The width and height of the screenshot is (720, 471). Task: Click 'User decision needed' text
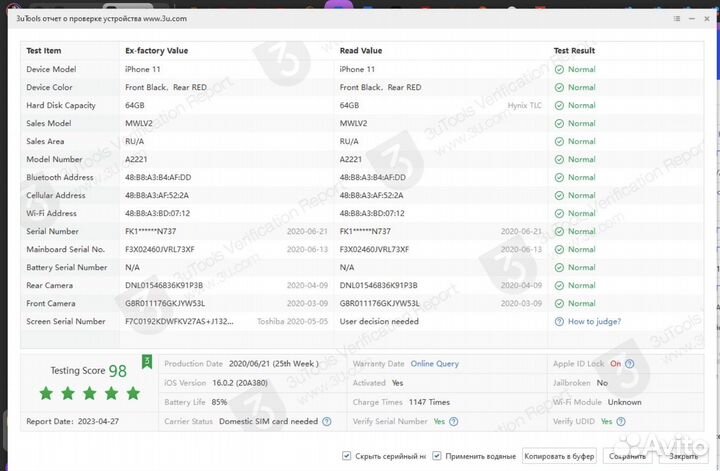(x=379, y=321)
